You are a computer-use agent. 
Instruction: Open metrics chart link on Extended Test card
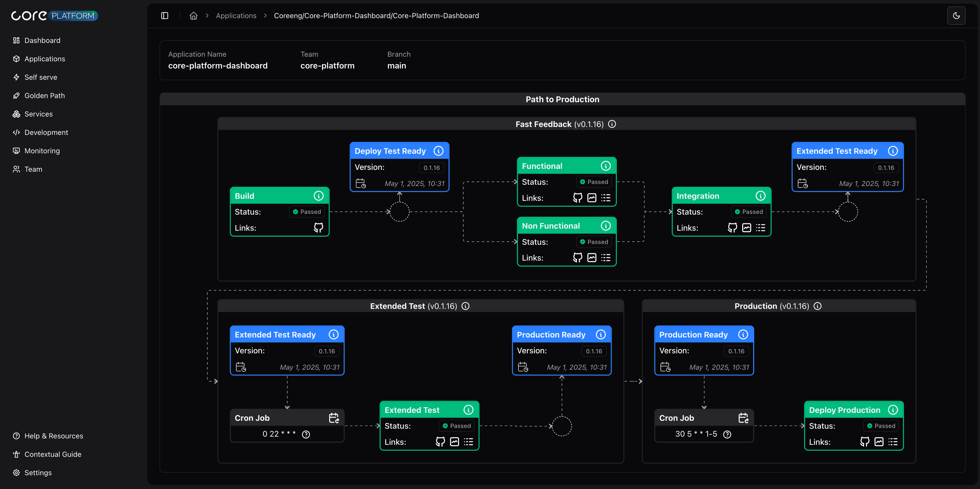coord(454,441)
